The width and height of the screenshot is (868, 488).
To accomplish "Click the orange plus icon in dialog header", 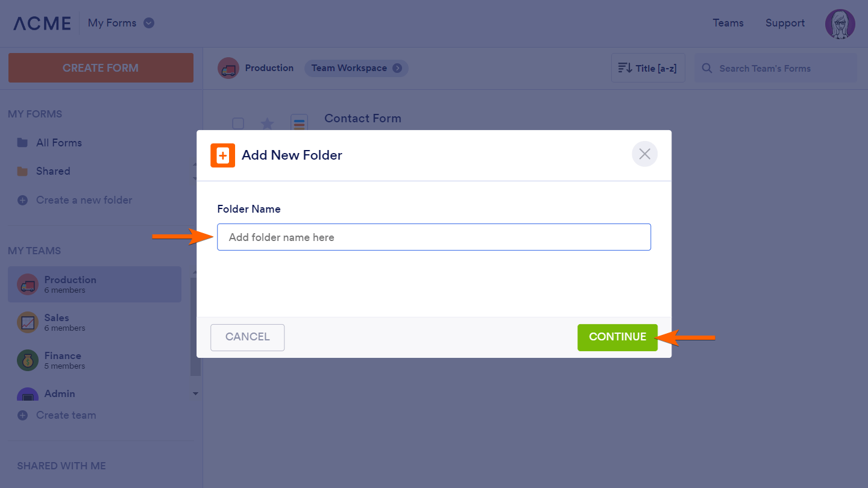I will 222,155.
